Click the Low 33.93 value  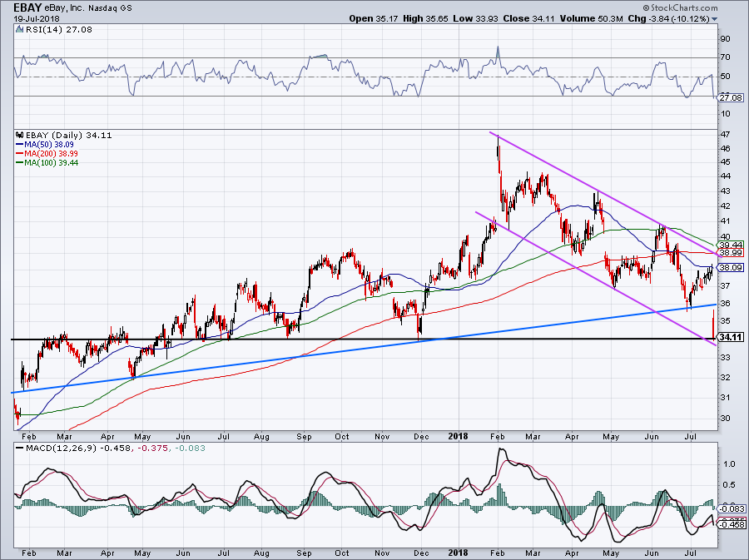[x=475, y=18]
